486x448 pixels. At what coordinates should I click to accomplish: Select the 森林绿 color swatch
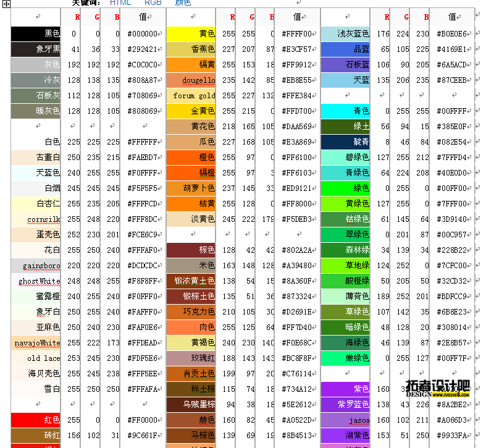pos(345,250)
